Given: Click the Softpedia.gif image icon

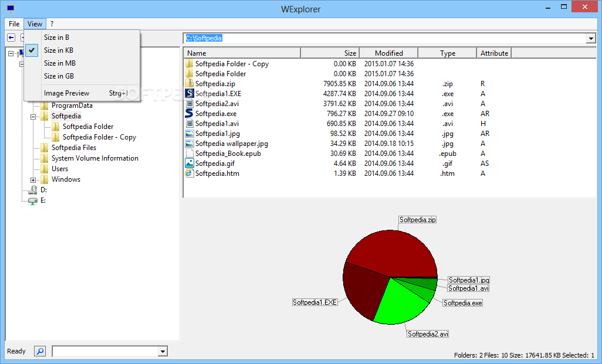Looking at the screenshot, I should pos(190,164).
